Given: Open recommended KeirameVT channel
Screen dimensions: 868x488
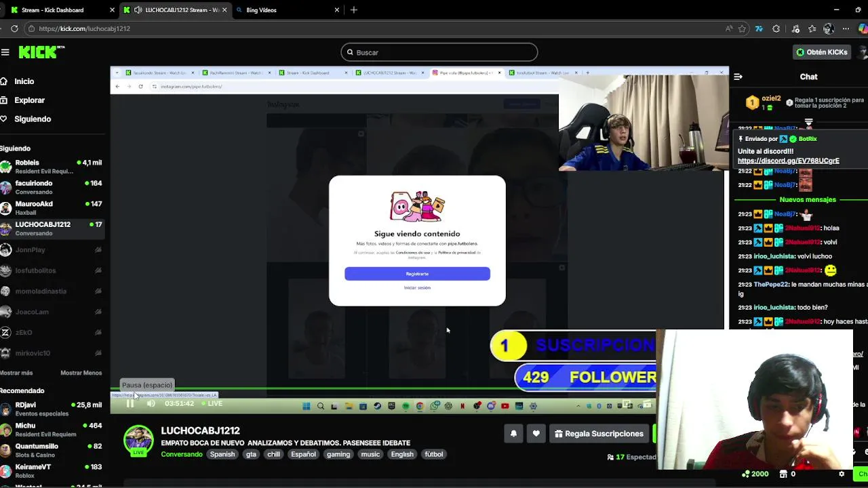Looking at the screenshot, I should click(52, 471).
